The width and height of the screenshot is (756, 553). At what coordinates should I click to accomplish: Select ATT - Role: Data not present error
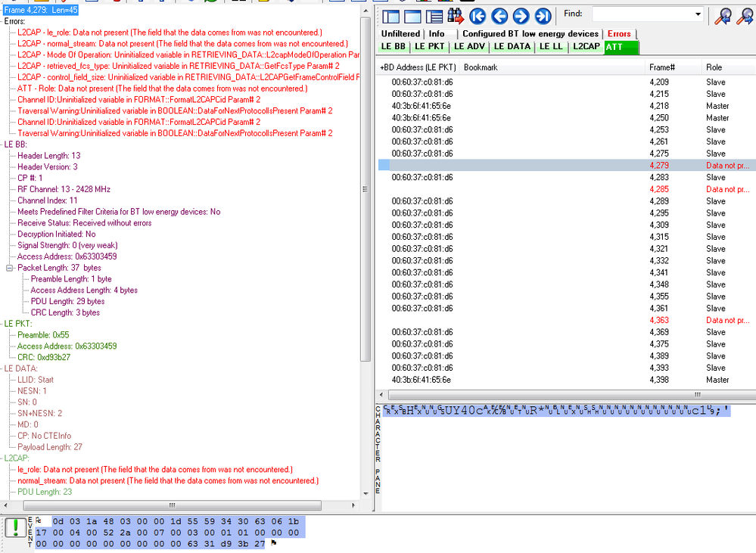pos(163,89)
